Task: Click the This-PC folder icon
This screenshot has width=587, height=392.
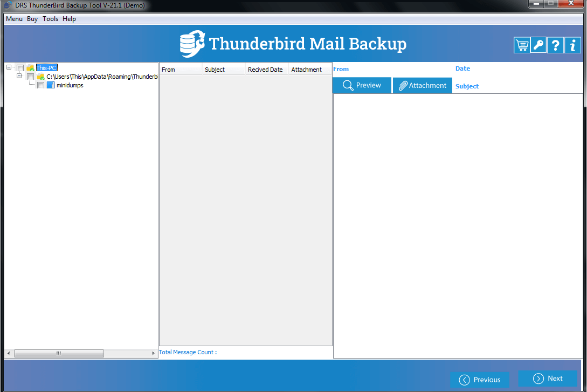Action: click(x=30, y=68)
